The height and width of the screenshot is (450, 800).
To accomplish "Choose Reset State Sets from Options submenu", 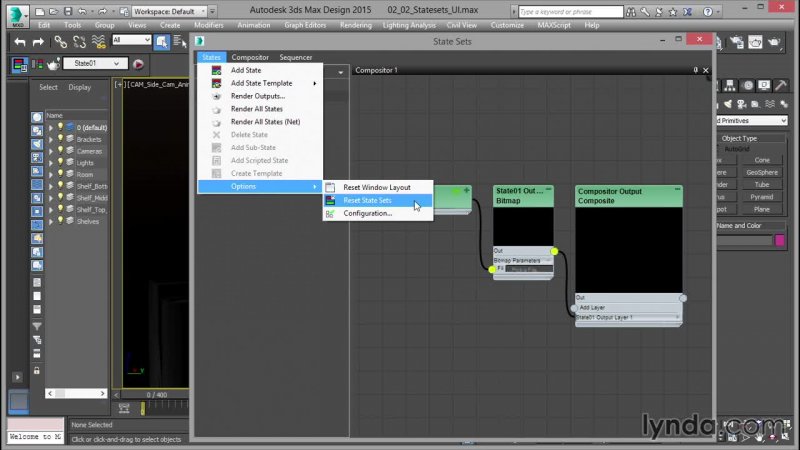I will point(378,201).
